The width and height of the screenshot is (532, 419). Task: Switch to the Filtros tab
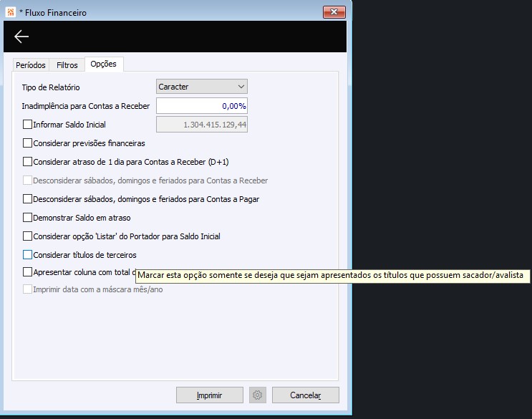(x=67, y=64)
